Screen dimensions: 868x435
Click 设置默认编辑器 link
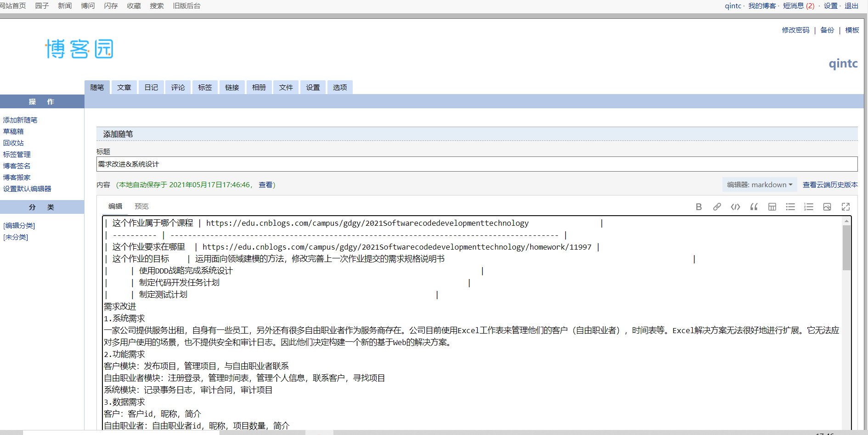(x=27, y=189)
